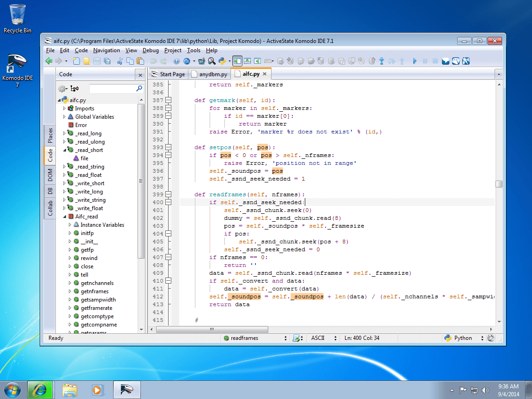Click the search magnifier in Code filter

[x=139, y=89]
